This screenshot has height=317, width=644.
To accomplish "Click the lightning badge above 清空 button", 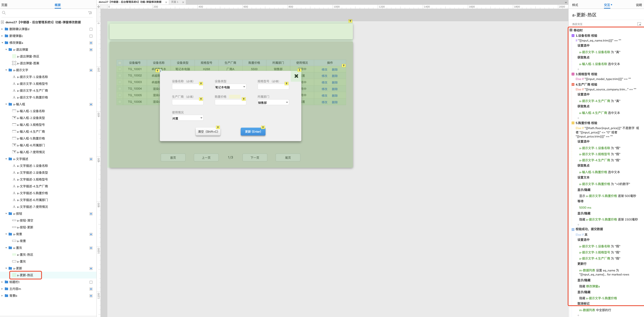I will (218, 127).
